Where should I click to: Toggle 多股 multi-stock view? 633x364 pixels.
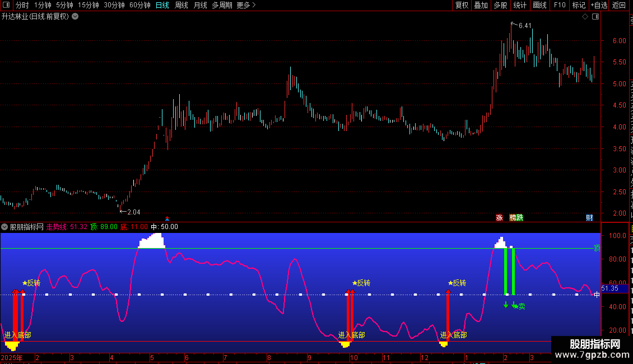500,5
